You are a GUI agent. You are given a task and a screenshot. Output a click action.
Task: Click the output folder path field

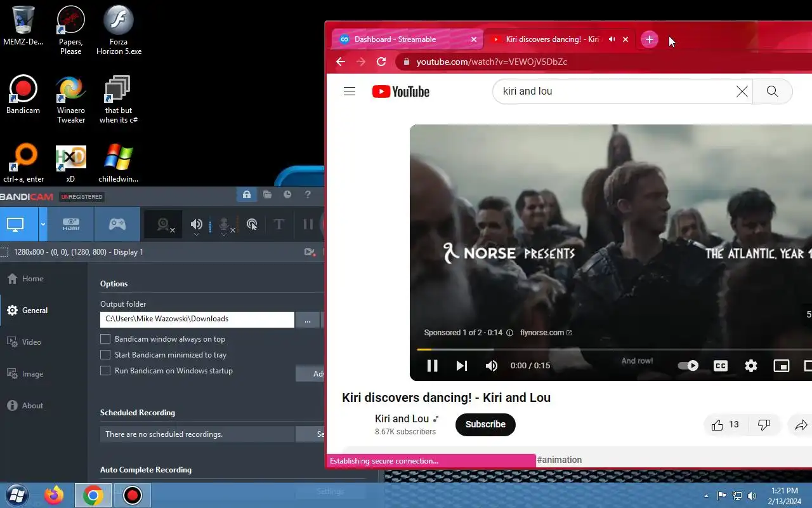click(197, 319)
